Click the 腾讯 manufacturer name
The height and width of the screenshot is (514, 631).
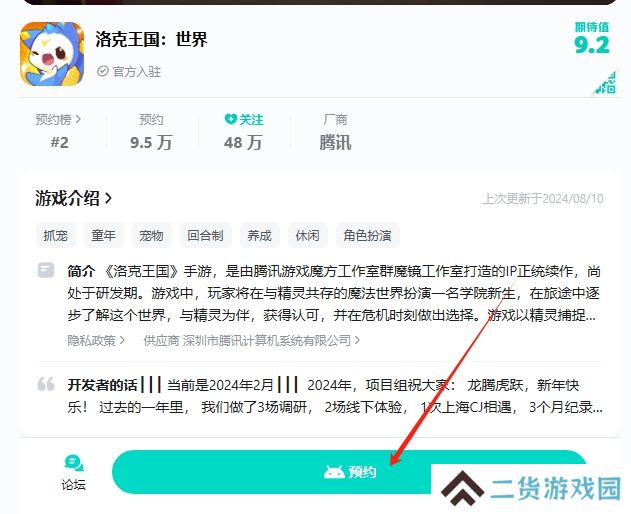[x=335, y=143]
